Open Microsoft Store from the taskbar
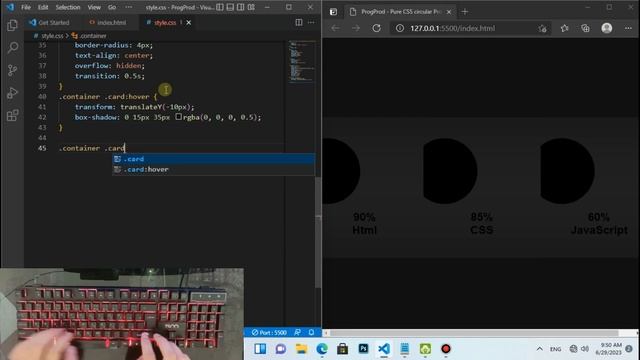Screen dimensions: 640x360 click(x=342, y=349)
